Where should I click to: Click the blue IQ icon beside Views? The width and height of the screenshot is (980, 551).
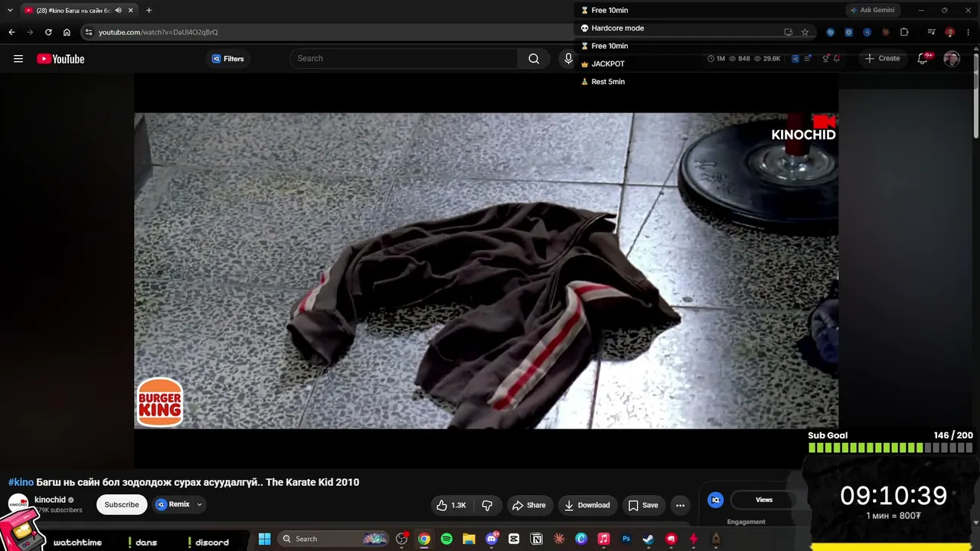[716, 500]
